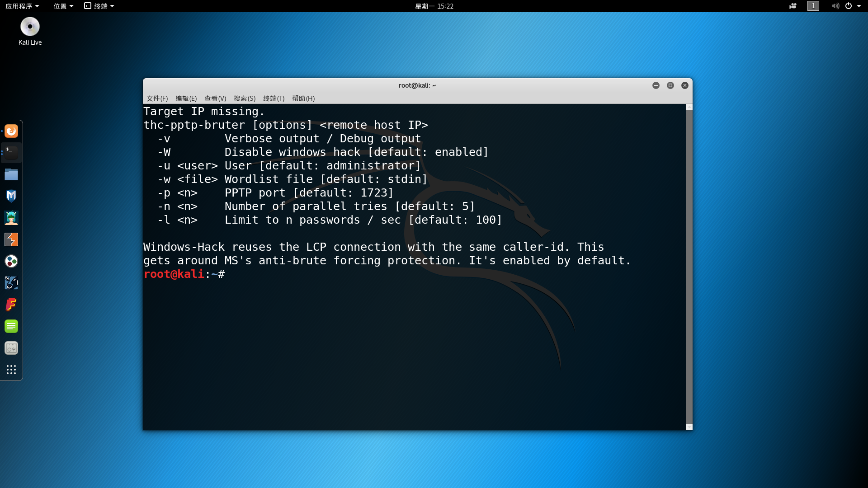Open the 位置 places menu
Image resolution: width=868 pixels, height=488 pixels.
click(63, 6)
